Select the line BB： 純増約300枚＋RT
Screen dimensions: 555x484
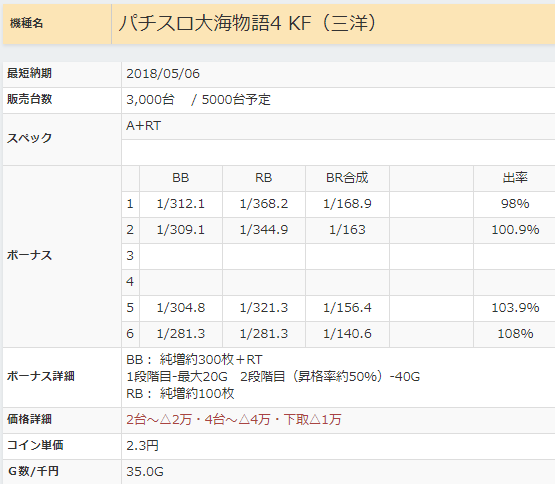(x=194, y=360)
